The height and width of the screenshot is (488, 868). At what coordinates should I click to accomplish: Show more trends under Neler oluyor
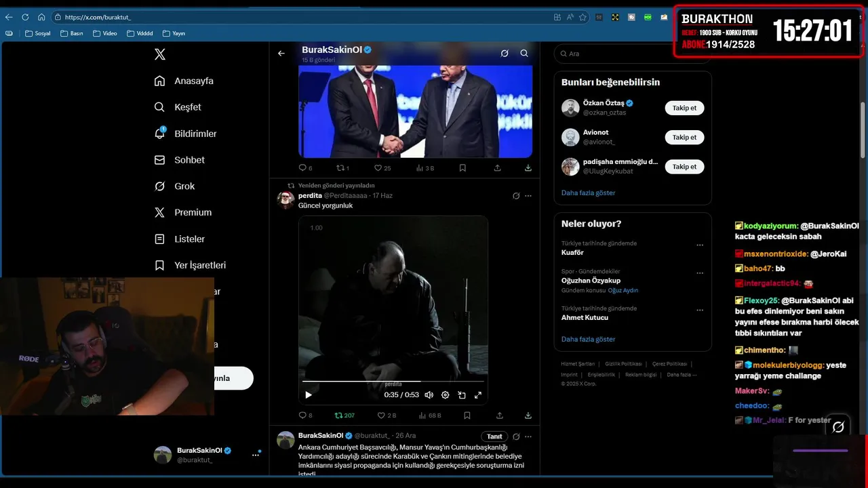click(588, 340)
